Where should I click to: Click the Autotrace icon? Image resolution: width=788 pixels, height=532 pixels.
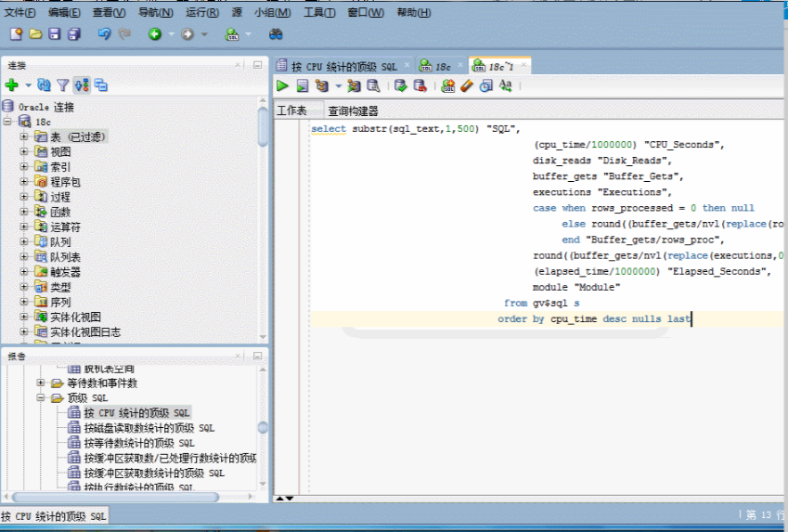[354, 86]
